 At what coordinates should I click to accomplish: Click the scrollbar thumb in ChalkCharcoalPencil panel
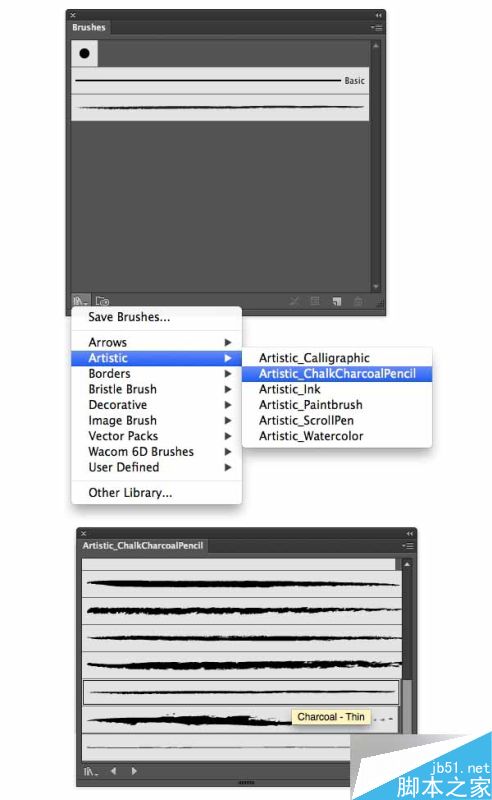pyautogui.click(x=407, y=707)
